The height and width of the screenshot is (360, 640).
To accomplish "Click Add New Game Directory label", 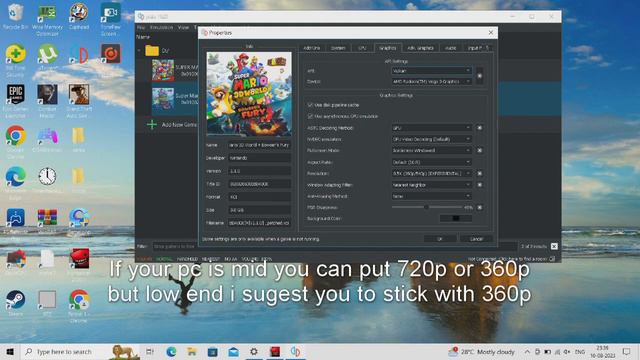I will 179,124.
